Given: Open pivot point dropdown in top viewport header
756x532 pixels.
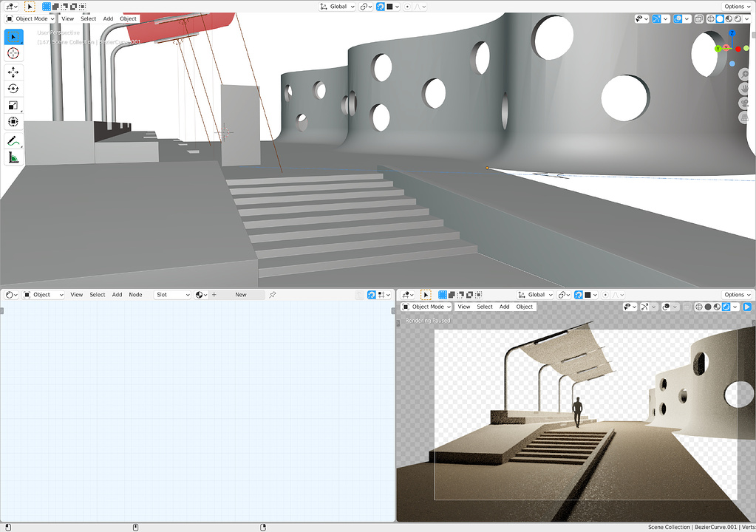Looking at the screenshot, I should click(x=366, y=7).
